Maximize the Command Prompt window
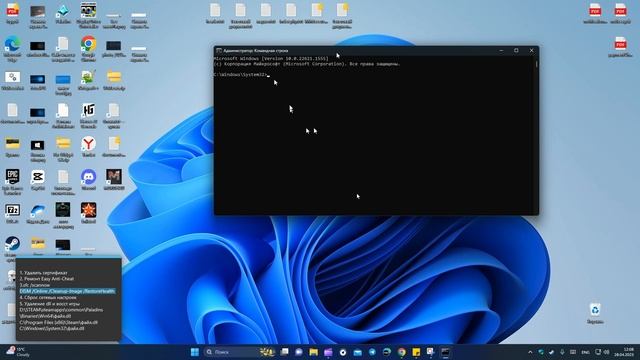 point(516,51)
